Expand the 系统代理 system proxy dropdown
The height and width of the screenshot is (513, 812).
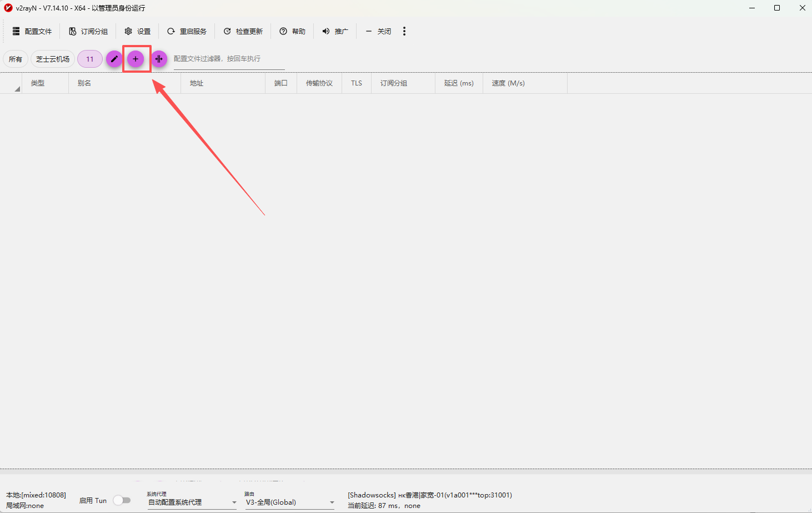[x=192, y=502]
